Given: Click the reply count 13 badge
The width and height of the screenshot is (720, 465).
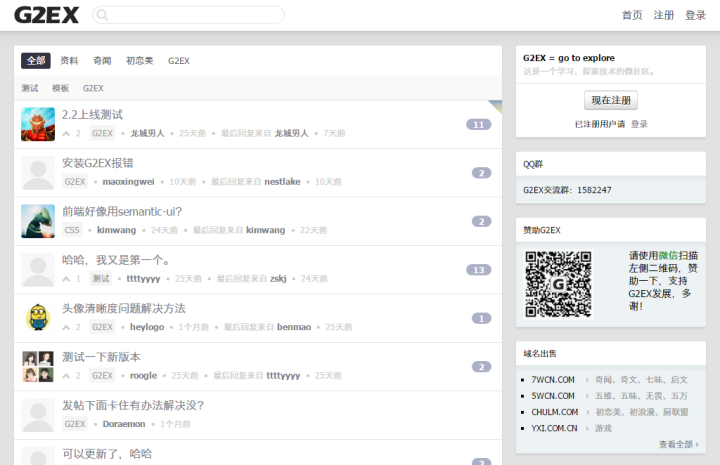Looking at the screenshot, I should 478,270.
